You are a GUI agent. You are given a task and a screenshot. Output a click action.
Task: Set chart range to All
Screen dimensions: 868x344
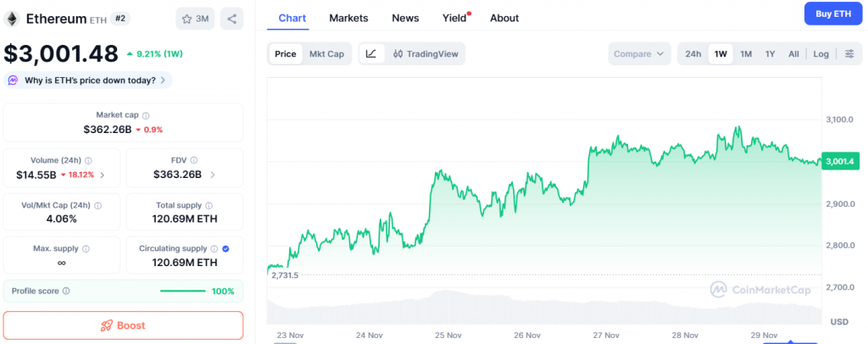(793, 53)
